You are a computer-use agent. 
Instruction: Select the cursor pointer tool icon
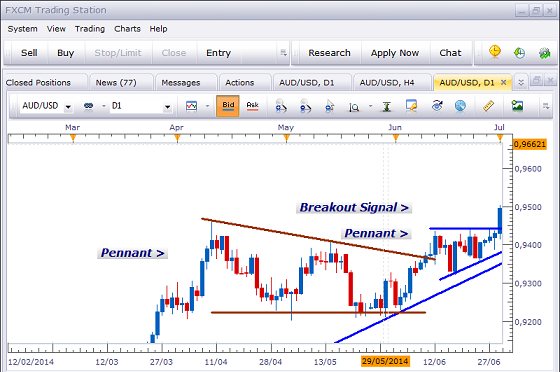click(x=330, y=106)
